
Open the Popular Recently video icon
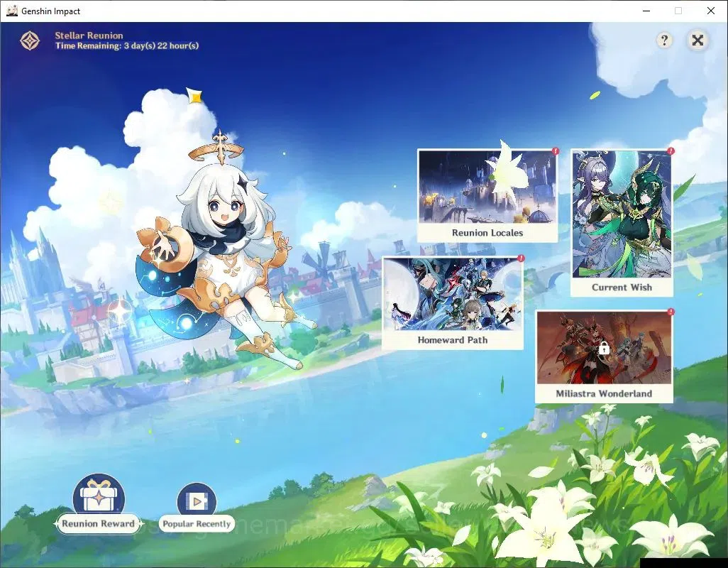pos(197,500)
